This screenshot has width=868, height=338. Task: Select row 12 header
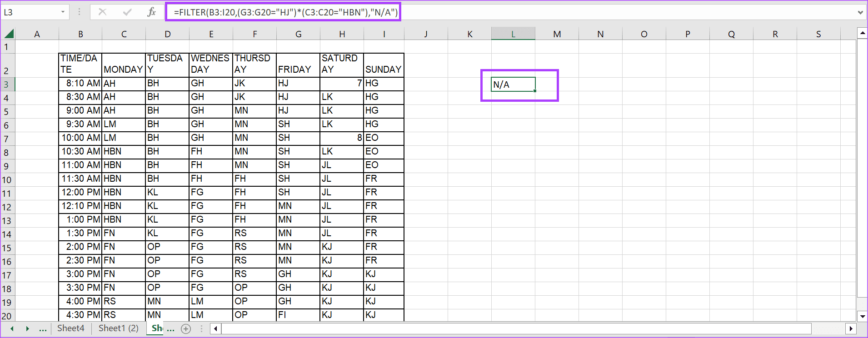pos(7,207)
